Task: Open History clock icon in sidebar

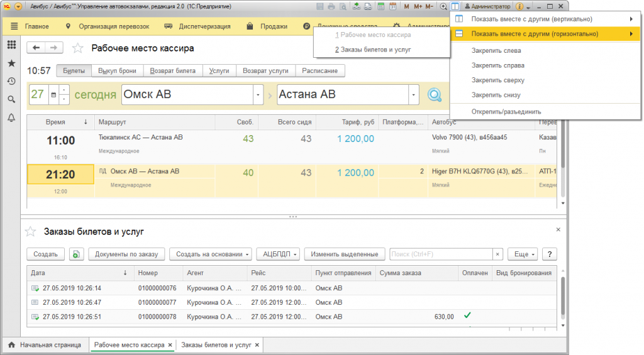Action: pos(11,81)
